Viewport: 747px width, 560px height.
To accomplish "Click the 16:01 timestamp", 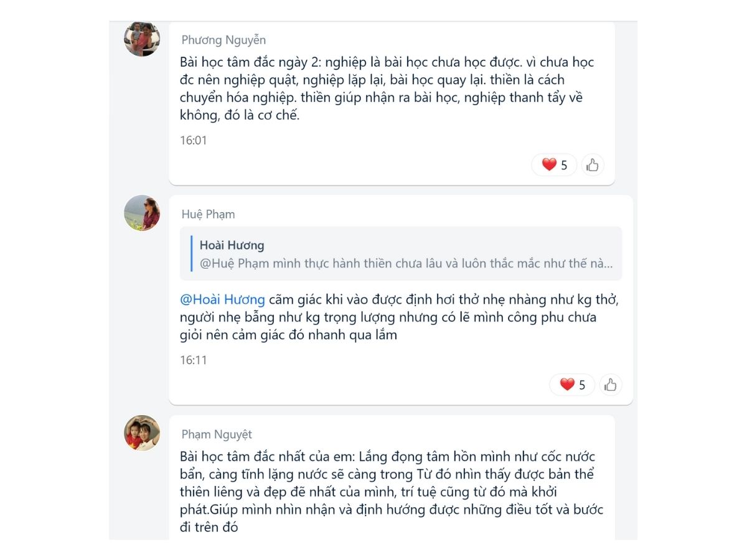I will point(193,140).
